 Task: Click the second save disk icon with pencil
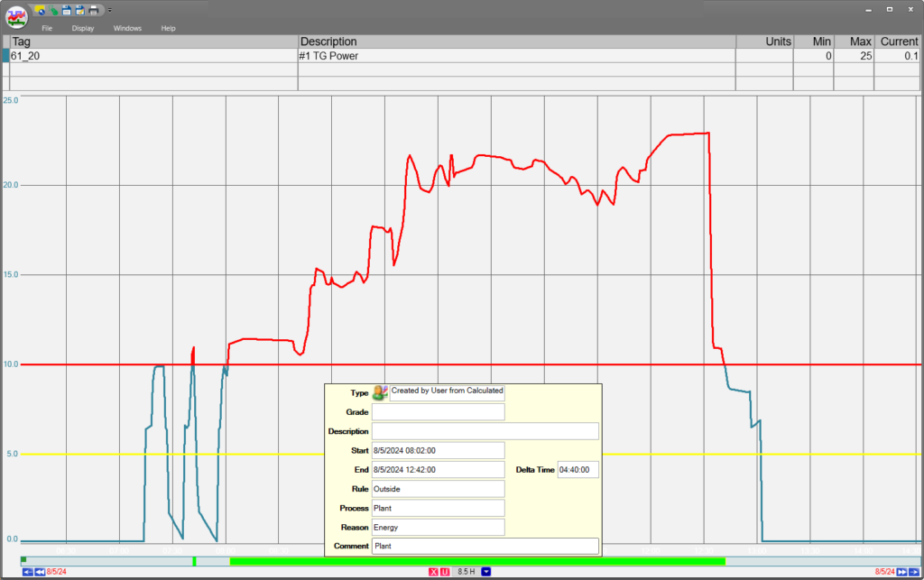click(79, 10)
